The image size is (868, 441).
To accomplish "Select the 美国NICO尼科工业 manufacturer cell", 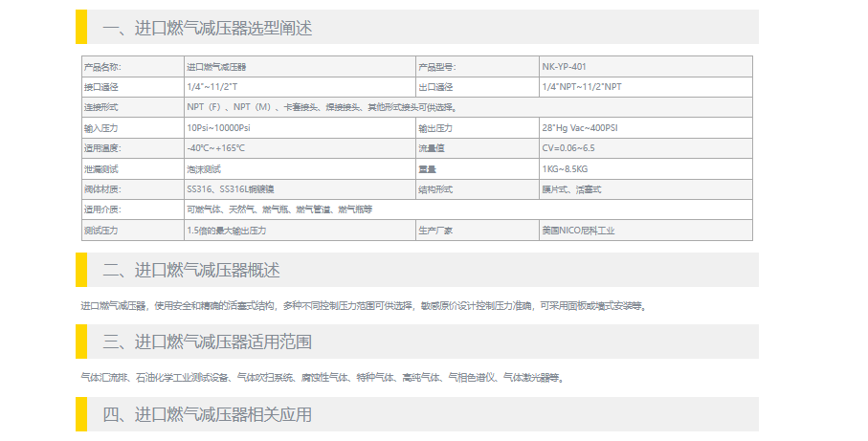I will 579,231.
